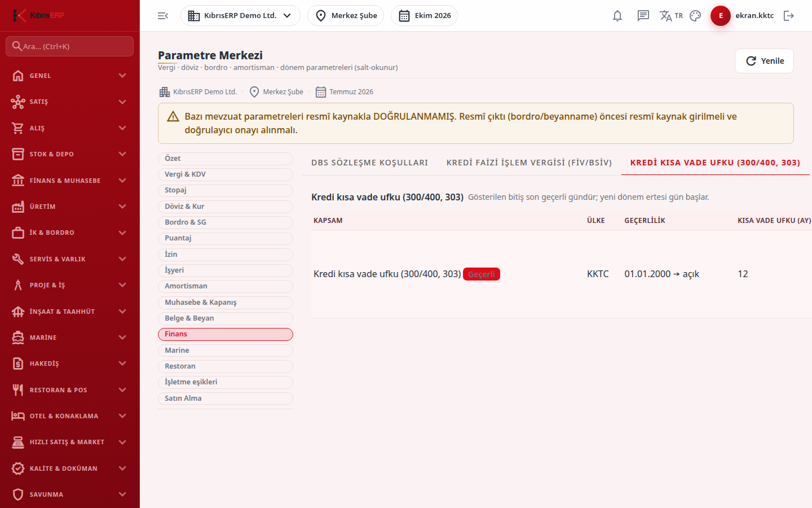Screen dimensions: 812x508
Task: Click the 01.01.2000 → açık validity cell
Action: [x=662, y=274]
